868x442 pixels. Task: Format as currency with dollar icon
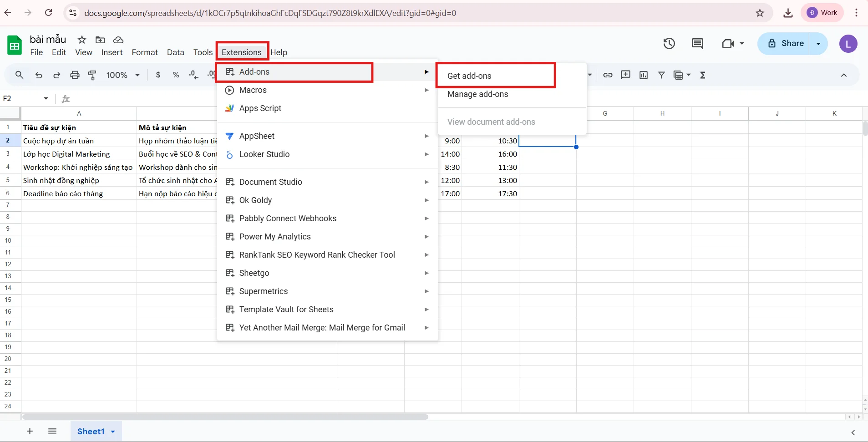[x=158, y=75]
